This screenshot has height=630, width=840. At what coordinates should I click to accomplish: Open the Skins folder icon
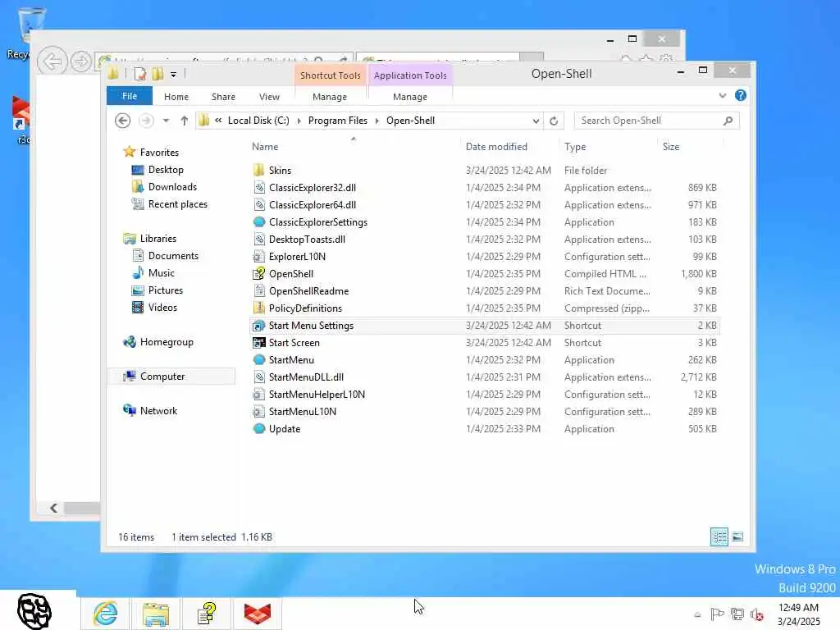click(258, 171)
